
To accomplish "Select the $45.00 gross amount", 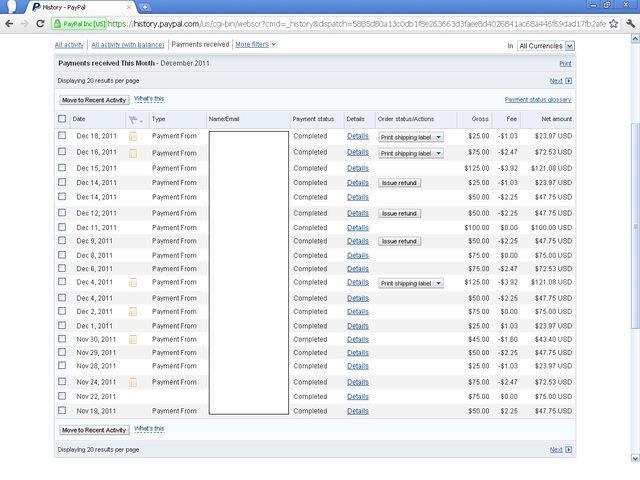I will point(479,339).
